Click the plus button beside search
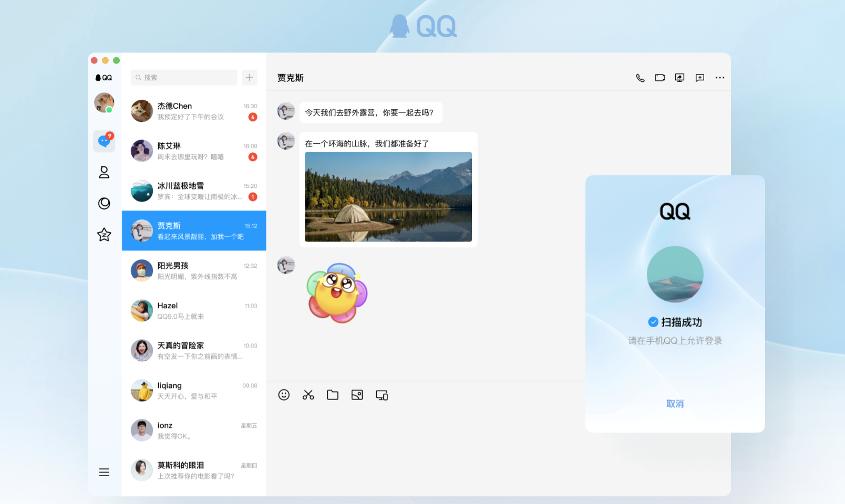This screenshot has height=504, width=845. (250, 77)
